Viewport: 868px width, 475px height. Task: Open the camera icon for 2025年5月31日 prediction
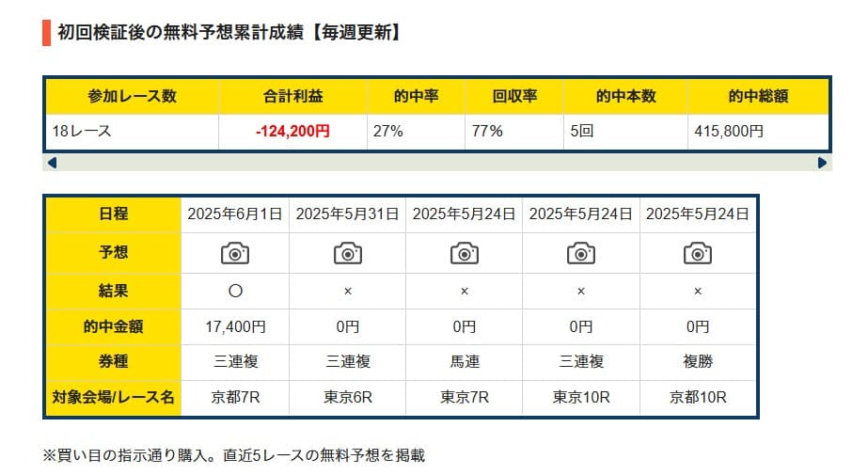tap(348, 254)
